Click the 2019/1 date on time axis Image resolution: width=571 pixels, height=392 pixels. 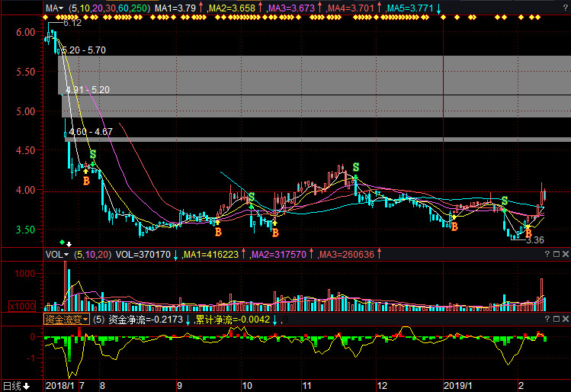(460, 386)
